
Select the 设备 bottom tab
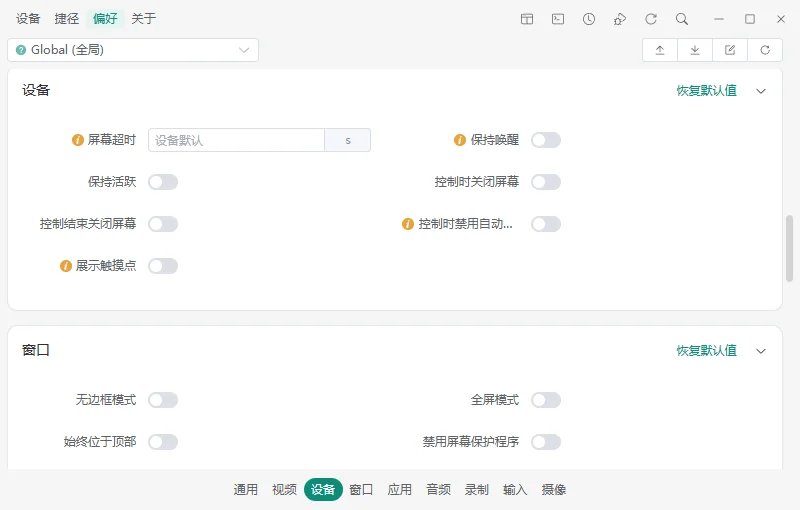tap(323, 490)
